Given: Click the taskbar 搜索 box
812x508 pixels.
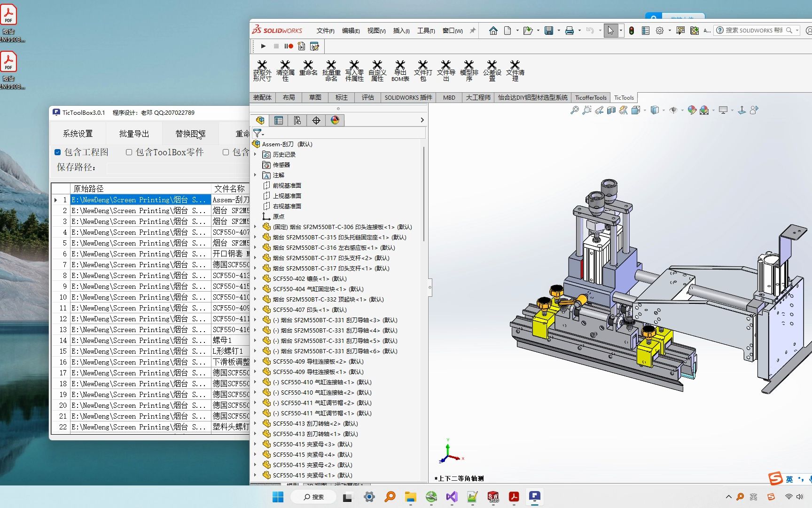Looking at the screenshot, I should click(x=313, y=497).
